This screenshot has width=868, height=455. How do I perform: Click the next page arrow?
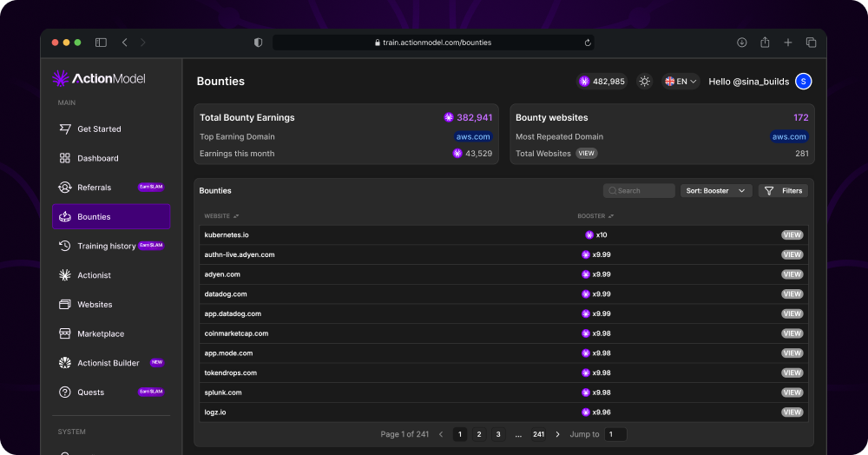tap(557, 434)
